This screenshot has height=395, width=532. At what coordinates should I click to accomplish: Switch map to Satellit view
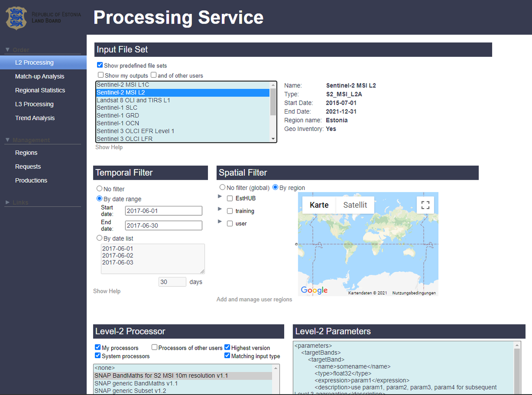(x=355, y=205)
